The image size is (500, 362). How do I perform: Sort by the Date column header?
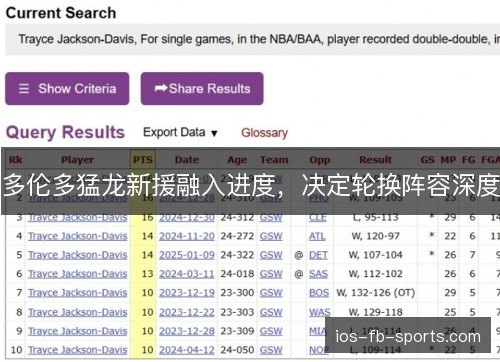(x=187, y=160)
